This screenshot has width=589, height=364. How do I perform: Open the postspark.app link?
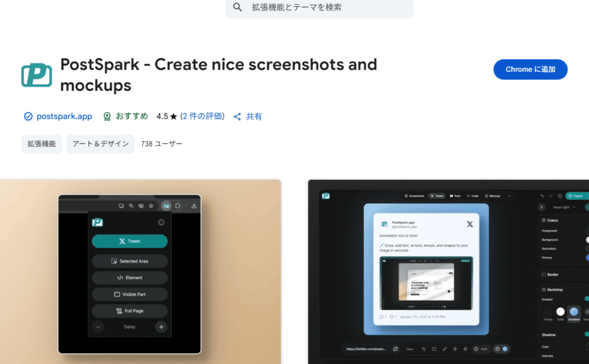(64, 116)
